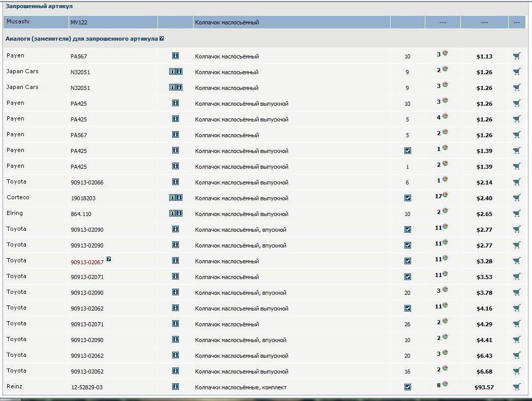Click pie chart icon in Corteco row
Viewport: 532px width, 401px height.
pos(445,195)
